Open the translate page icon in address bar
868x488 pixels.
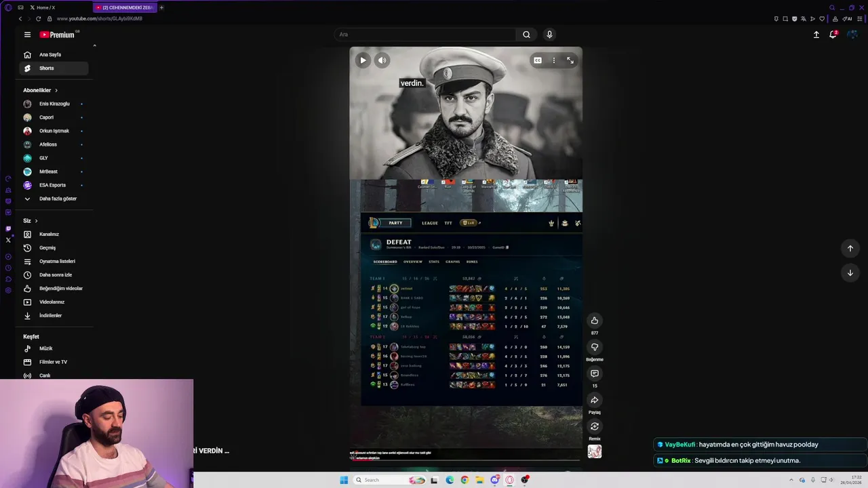click(803, 19)
